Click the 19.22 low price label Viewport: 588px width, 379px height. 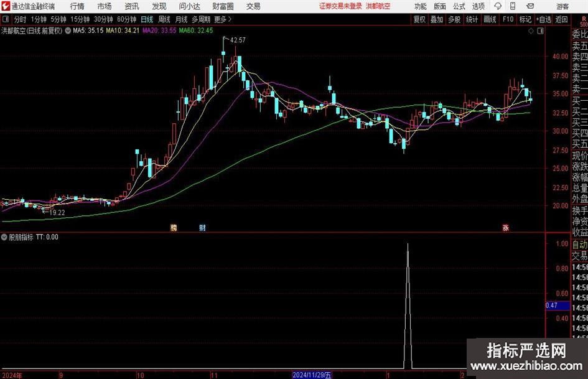57,212
